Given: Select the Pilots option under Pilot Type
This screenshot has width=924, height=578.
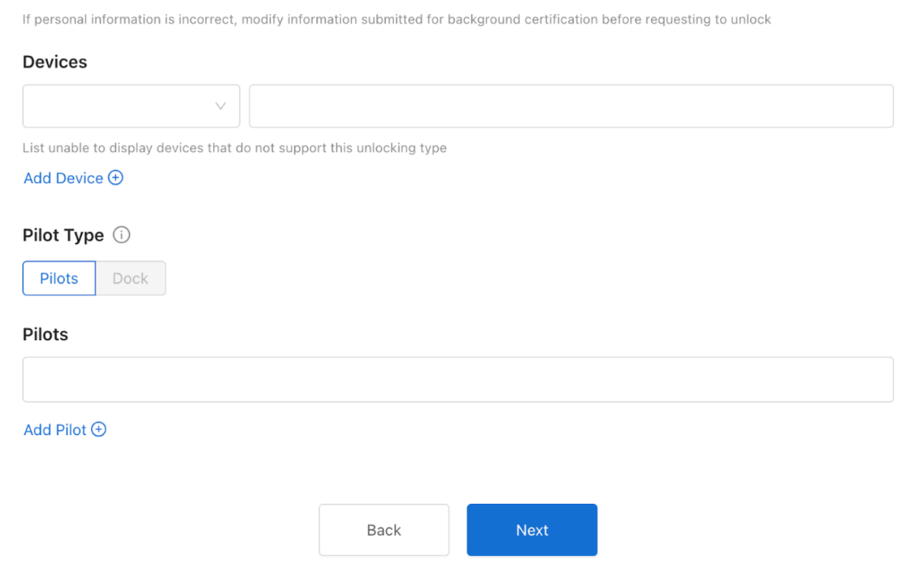Looking at the screenshot, I should click(x=59, y=279).
